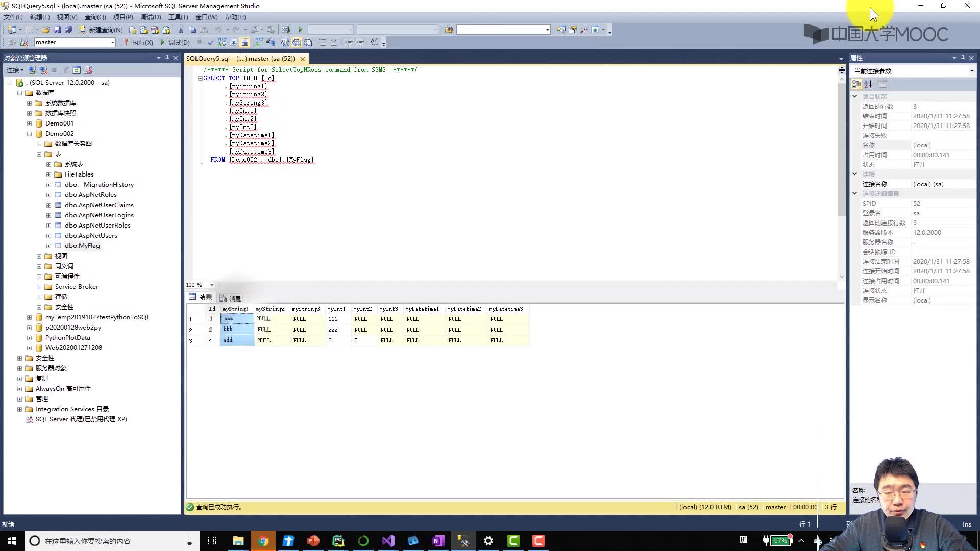Click the Disconnect icon in Object Explorer toolbar
The height and width of the screenshot is (551, 980).
[43, 70]
